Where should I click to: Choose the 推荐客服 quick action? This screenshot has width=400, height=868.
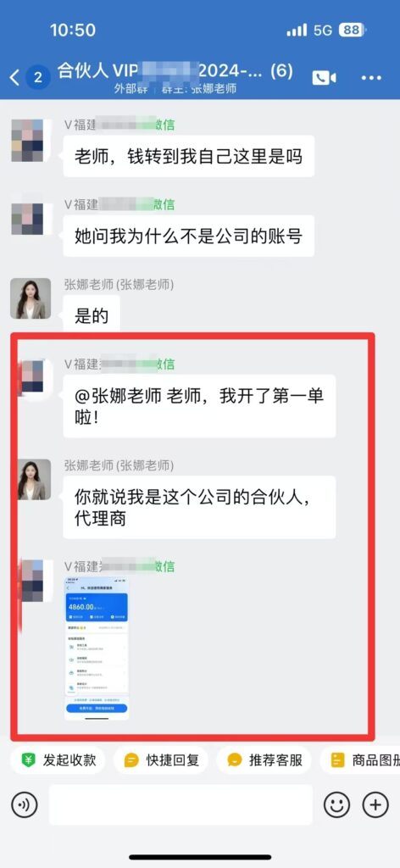tap(264, 760)
